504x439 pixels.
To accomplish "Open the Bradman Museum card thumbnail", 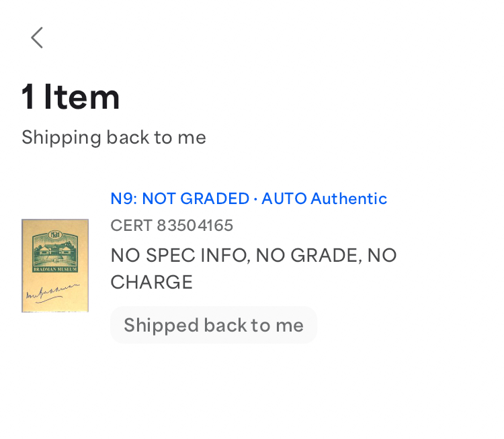I will (55, 266).
